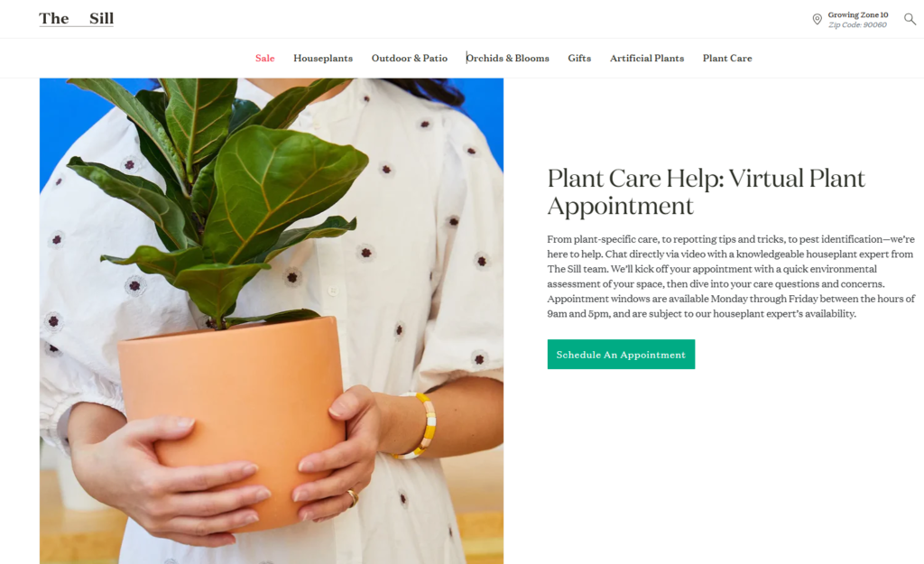The width and height of the screenshot is (924, 564).
Task: Click the location pin icon
Action: click(817, 20)
